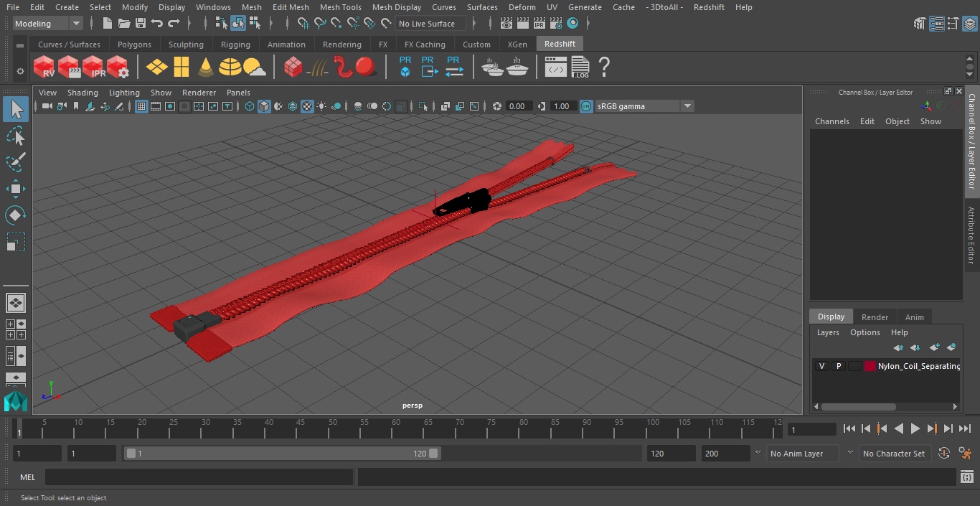980x506 pixels.
Task: Click the red snake shelf icon
Action: point(344,67)
